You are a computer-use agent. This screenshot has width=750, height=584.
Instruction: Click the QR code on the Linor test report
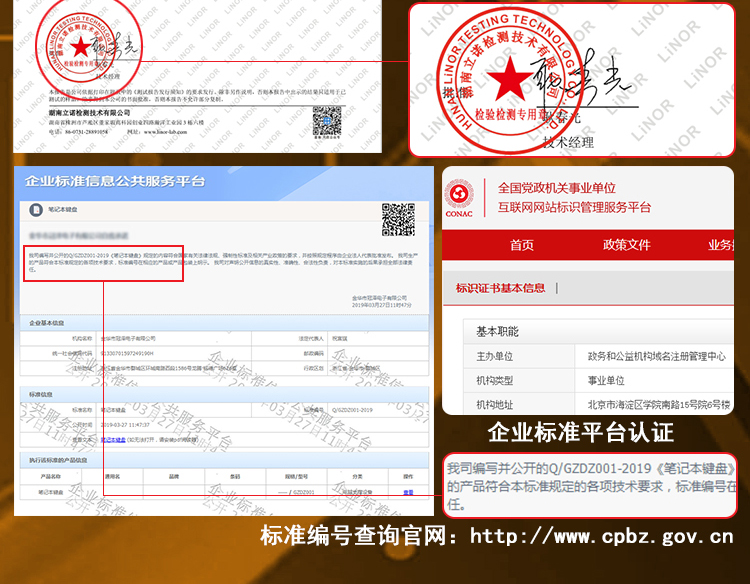click(x=327, y=122)
